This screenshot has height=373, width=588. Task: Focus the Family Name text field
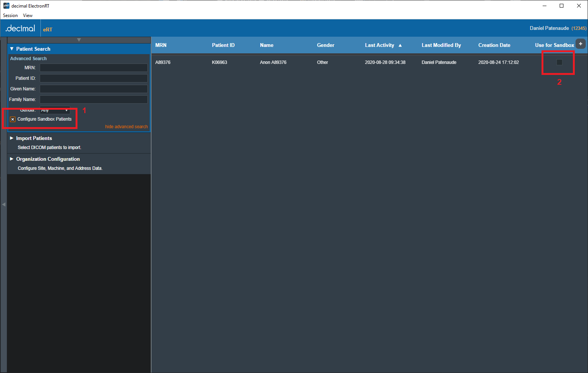(x=94, y=99)
